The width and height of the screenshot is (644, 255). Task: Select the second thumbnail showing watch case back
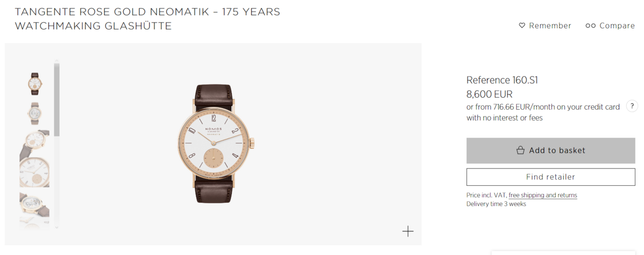point(35,113)
